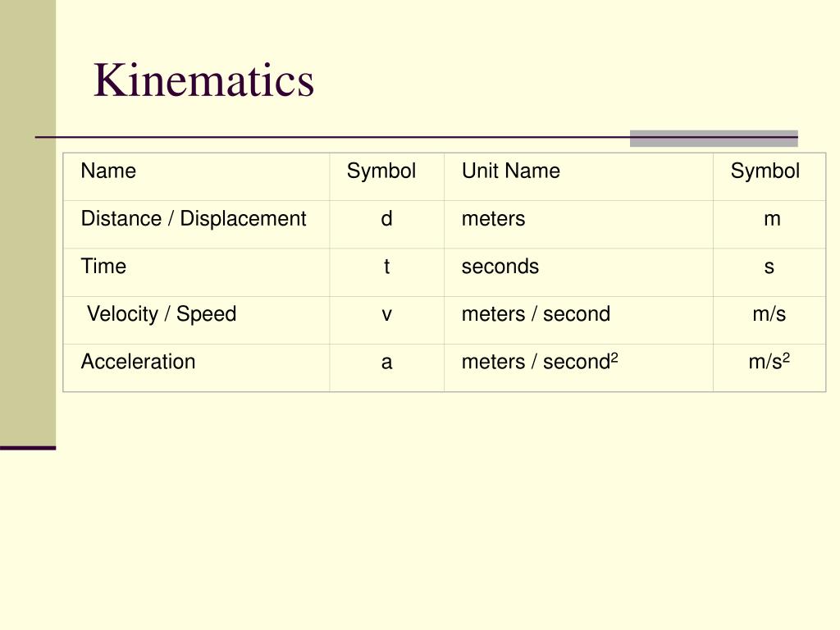The width and height of the screenshot is (840, 630).
Task: Click the seconds unit name cell
Action: 500,267
